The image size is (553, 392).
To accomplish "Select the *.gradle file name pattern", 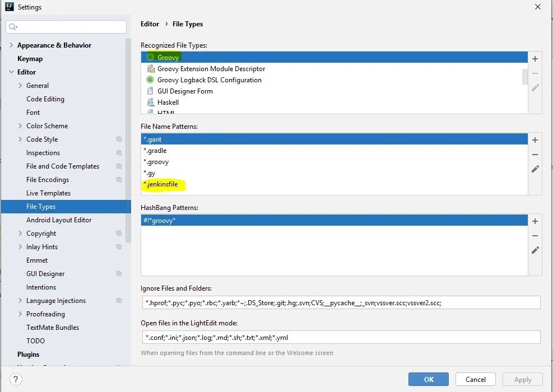I will click(334, 151).
